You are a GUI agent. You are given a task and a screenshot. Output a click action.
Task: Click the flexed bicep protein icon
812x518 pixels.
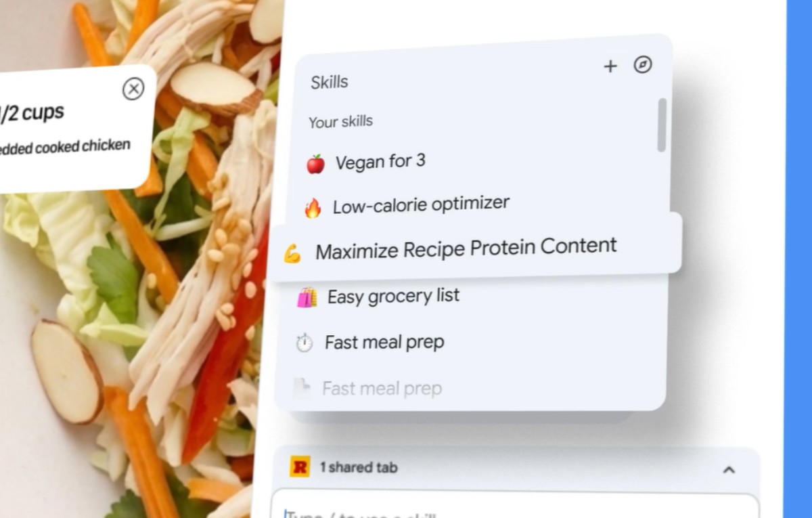tap(292, 255)
